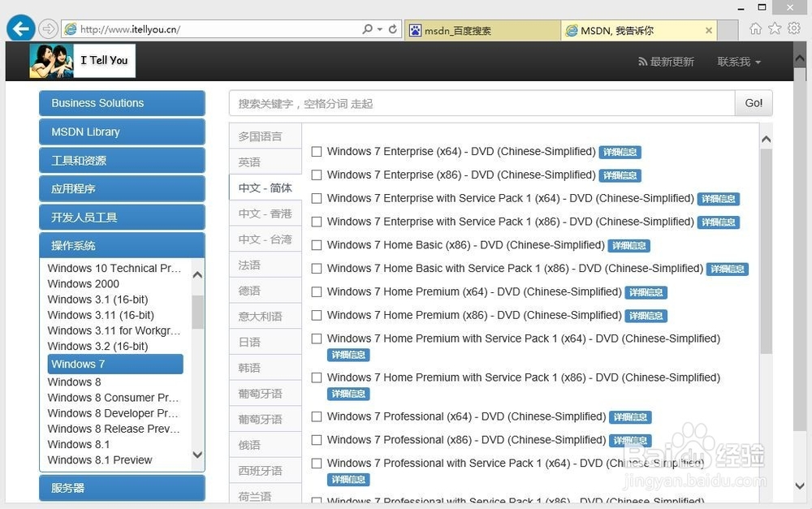812x509 pixels.
Task: Check Enterprise with Service Pack 1 (x64) checkbox
Action: pos(317,198)
